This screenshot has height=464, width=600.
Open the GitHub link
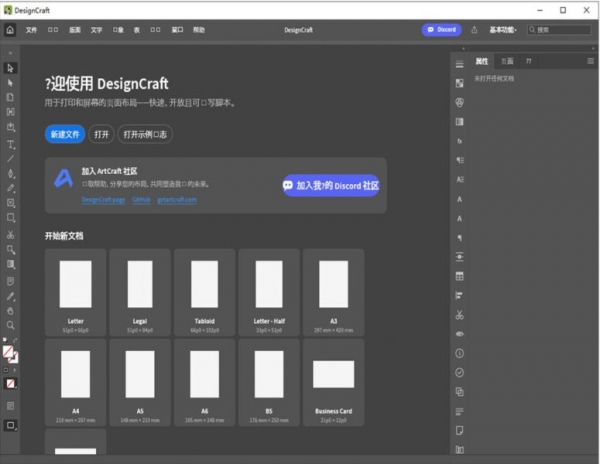pos(141,200)
